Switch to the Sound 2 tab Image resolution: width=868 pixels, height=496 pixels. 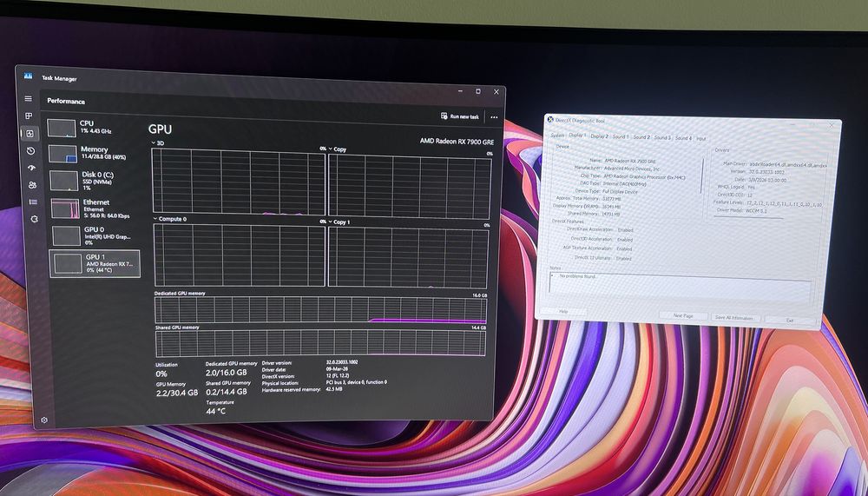pyautogui.click(x=641, y=137)
